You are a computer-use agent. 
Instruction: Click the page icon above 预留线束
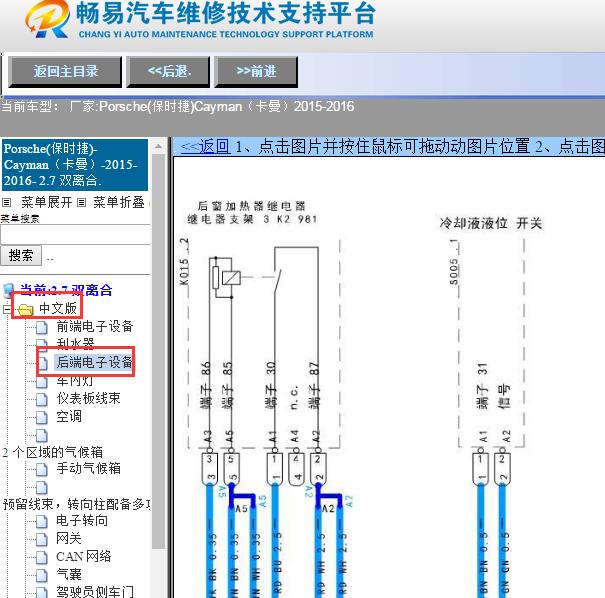click(x=42, y=488)
